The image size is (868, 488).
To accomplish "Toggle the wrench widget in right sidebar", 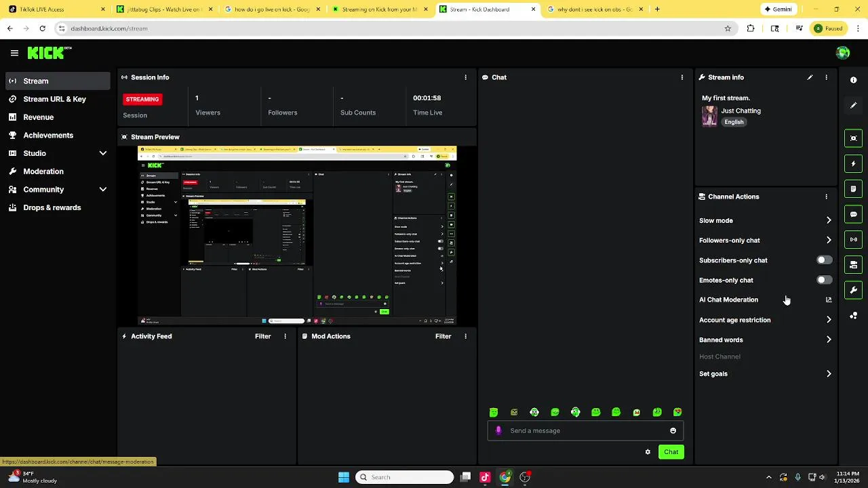I will coord(853,290).
